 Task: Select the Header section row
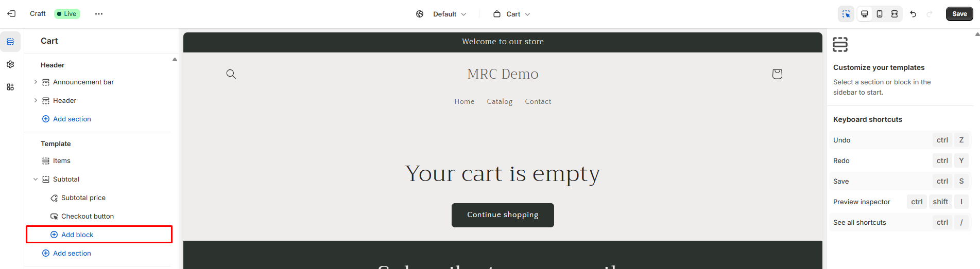(64, 100)
